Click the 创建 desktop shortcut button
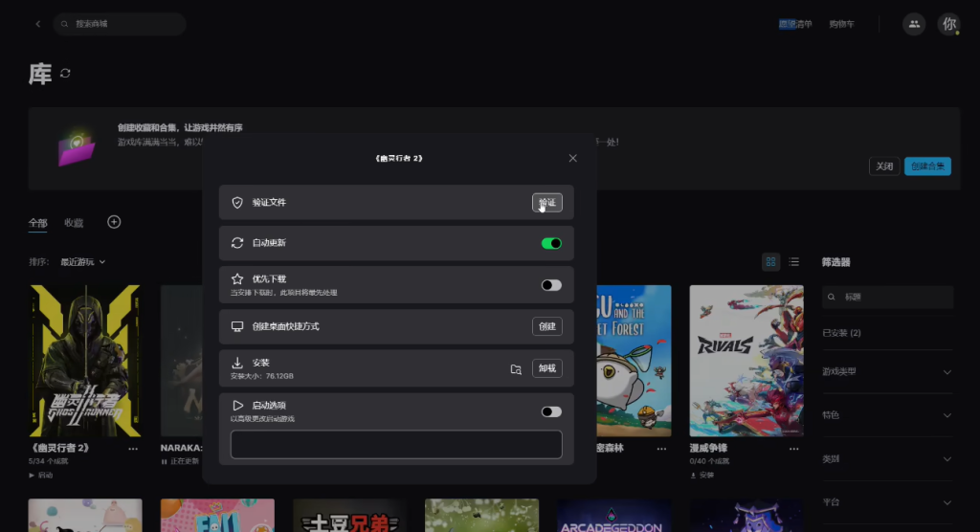Screen dimensions: 980x532 (x=546, y=326)
